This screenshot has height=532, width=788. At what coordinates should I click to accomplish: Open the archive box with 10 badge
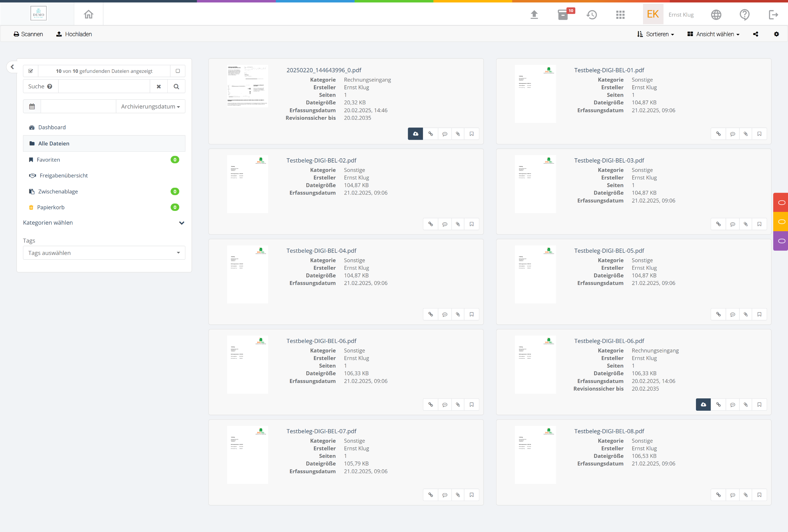(x=563, y=14)
